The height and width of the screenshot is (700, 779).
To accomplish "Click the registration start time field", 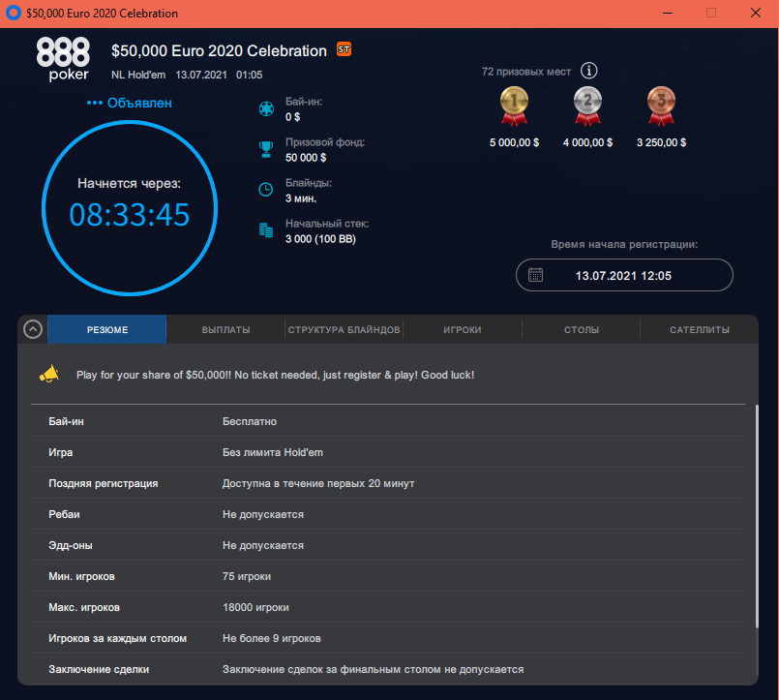I will 624,275.
